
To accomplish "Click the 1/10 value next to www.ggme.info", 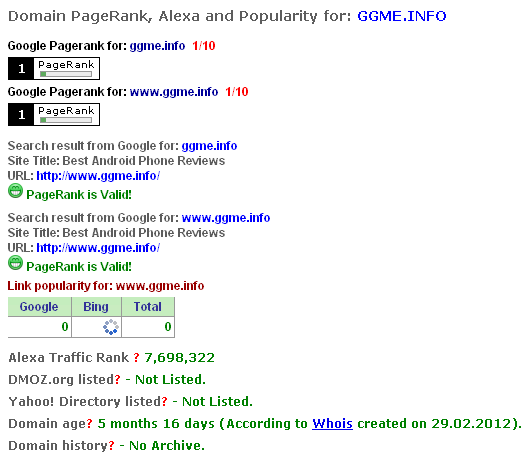I will pyautogui.click(x=237, y=92).
